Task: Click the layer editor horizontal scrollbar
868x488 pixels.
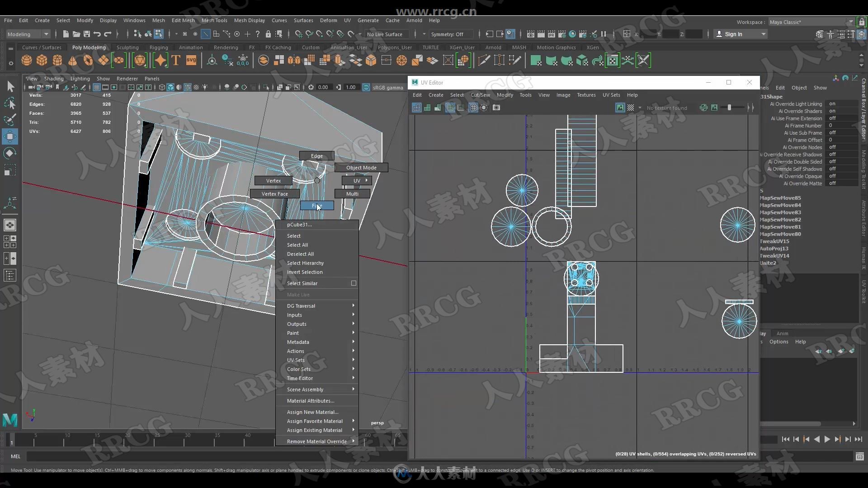Action: click(791, 424)
